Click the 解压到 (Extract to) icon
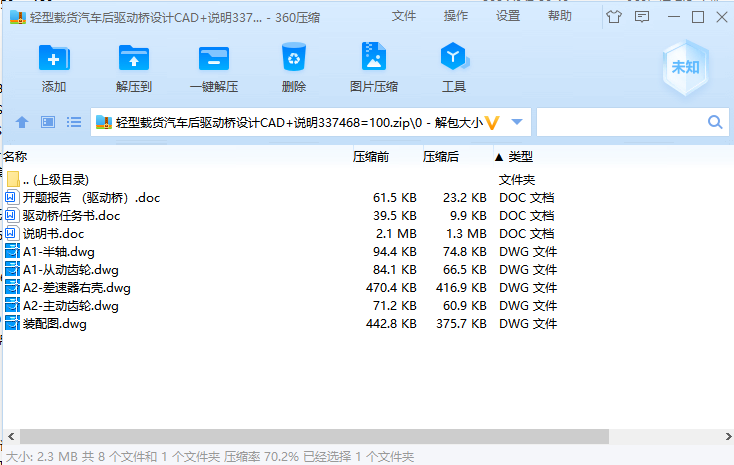Screen dimensions: 734x465 point(134,58)
